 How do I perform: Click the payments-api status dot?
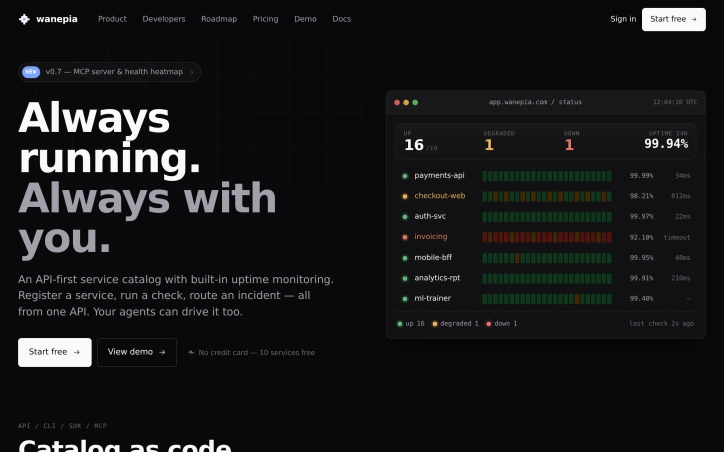[405, 176]
